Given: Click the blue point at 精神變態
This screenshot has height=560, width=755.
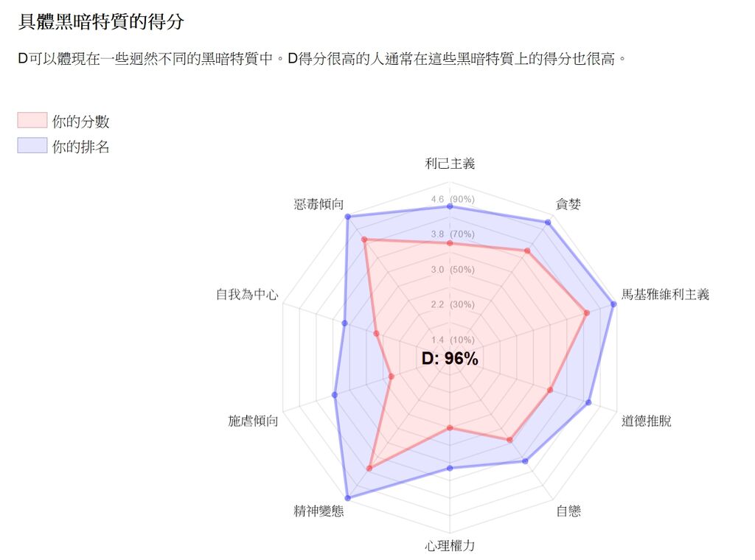Looking at the screenshot, I should [348, 498].
